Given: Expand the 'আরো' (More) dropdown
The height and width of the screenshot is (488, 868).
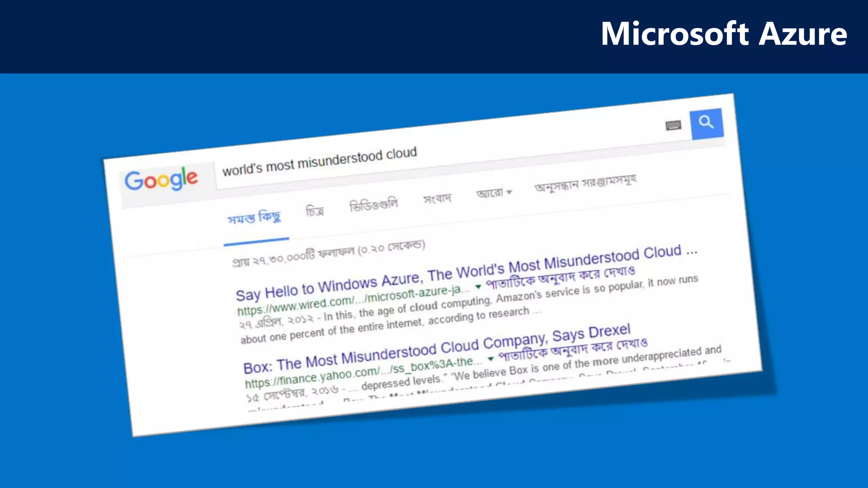Looking at the screenshot, I should (494, 193).
